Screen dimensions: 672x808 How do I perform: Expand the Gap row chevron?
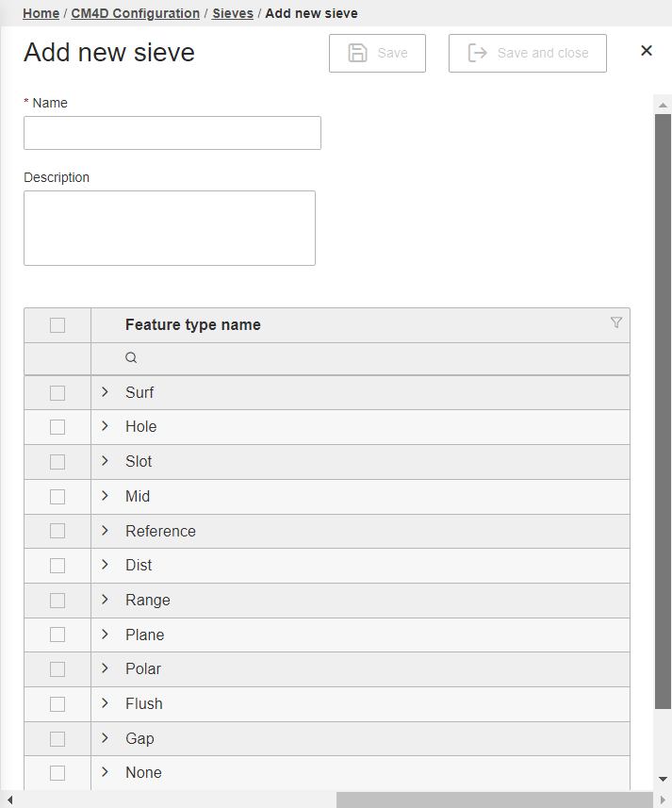pyautogui.click(x=105, y=738)
